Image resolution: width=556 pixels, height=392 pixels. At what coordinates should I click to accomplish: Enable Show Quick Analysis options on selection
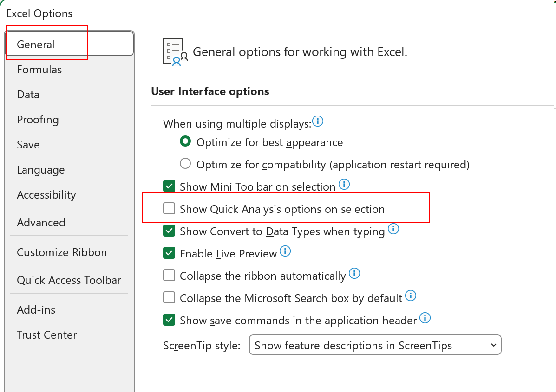pos(169,209)
